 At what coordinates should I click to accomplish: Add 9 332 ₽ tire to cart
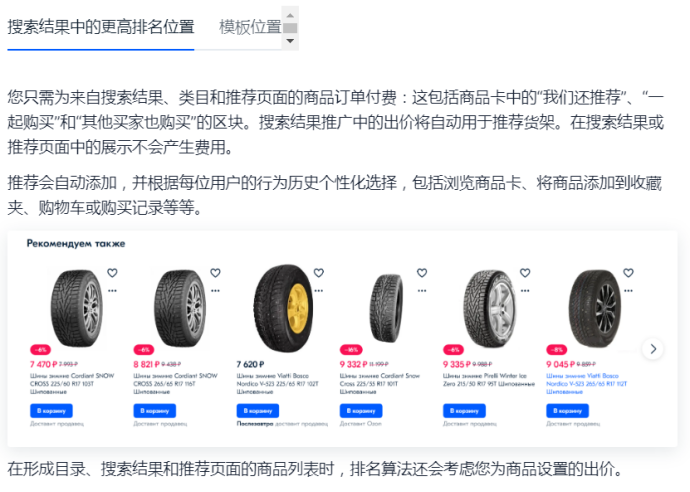point(361,411)
